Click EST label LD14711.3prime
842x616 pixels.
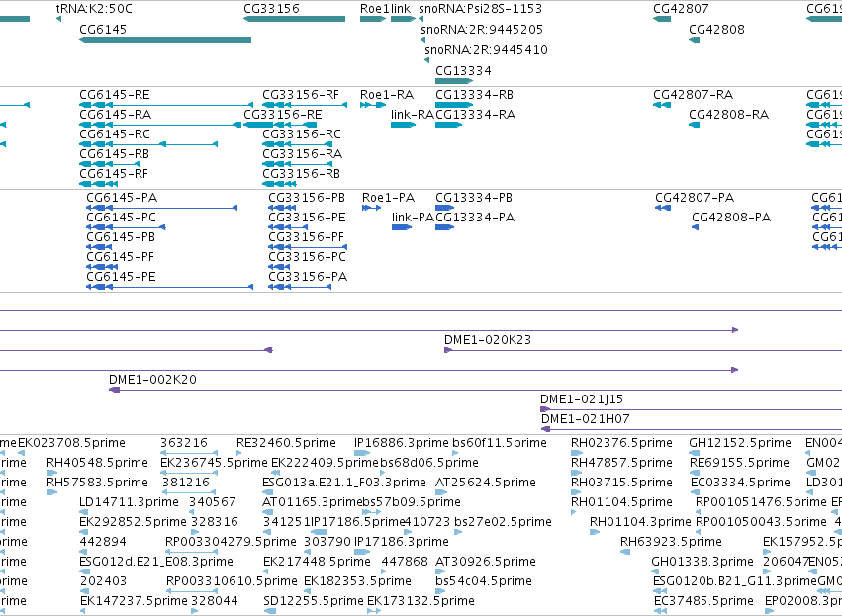pyautogui.click(x=130, y=502)
